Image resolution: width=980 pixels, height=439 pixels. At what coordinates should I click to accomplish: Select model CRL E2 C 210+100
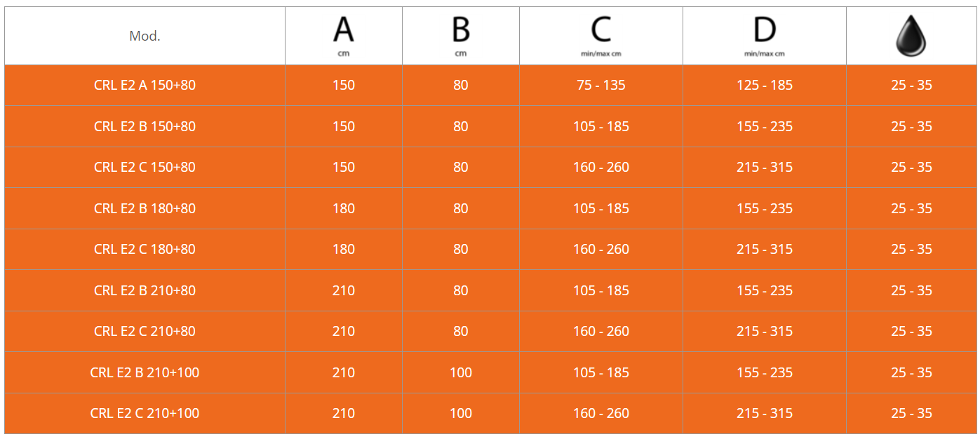[145, 413]
